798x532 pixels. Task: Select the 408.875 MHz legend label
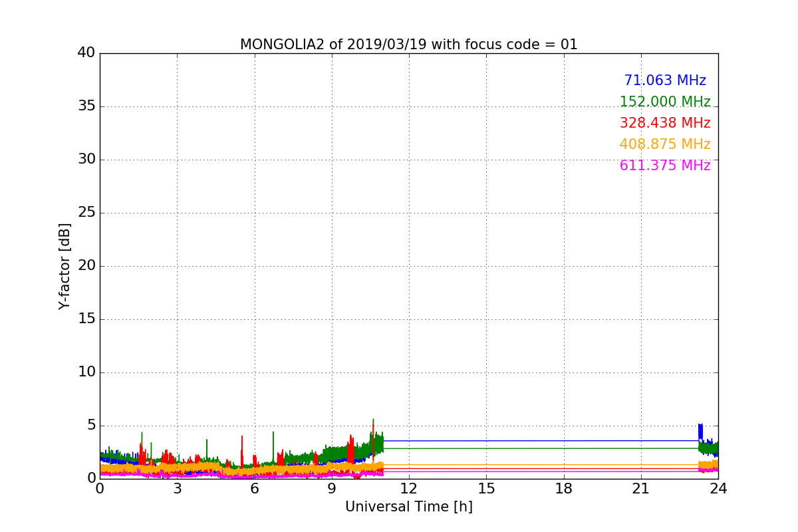[x=665, y=144]
